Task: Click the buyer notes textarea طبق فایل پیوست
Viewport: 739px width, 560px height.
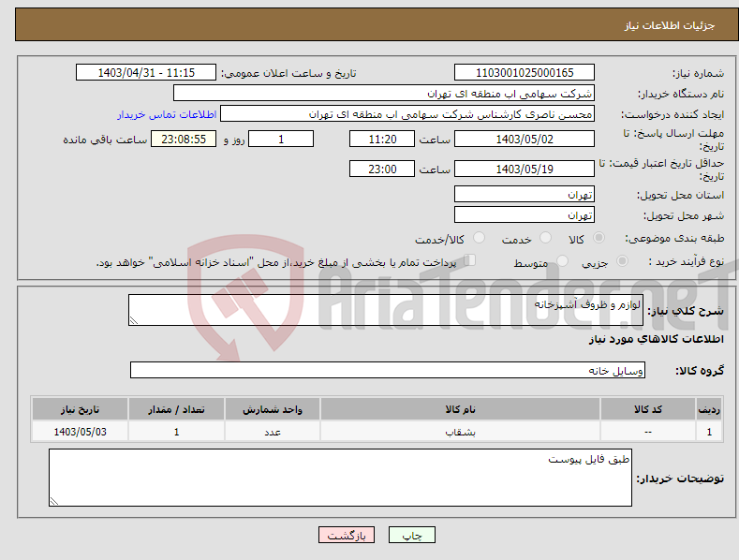Action: 340,478
